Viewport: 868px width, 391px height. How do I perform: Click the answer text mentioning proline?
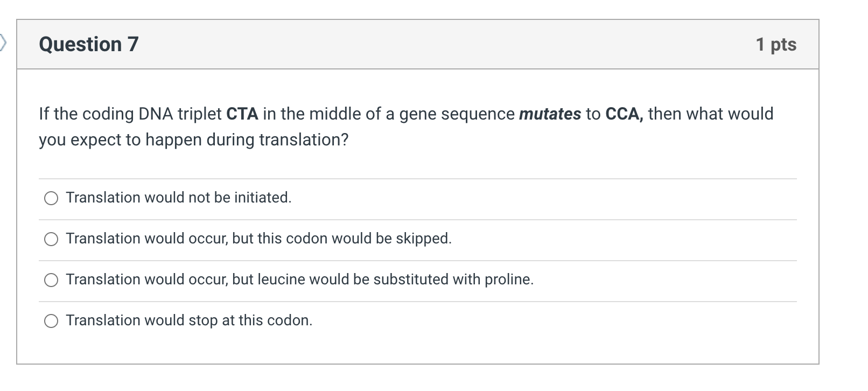300,280
